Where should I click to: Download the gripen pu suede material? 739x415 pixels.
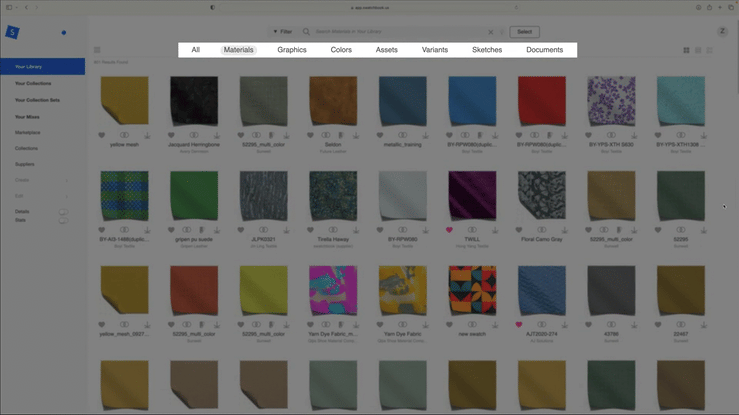217,230
